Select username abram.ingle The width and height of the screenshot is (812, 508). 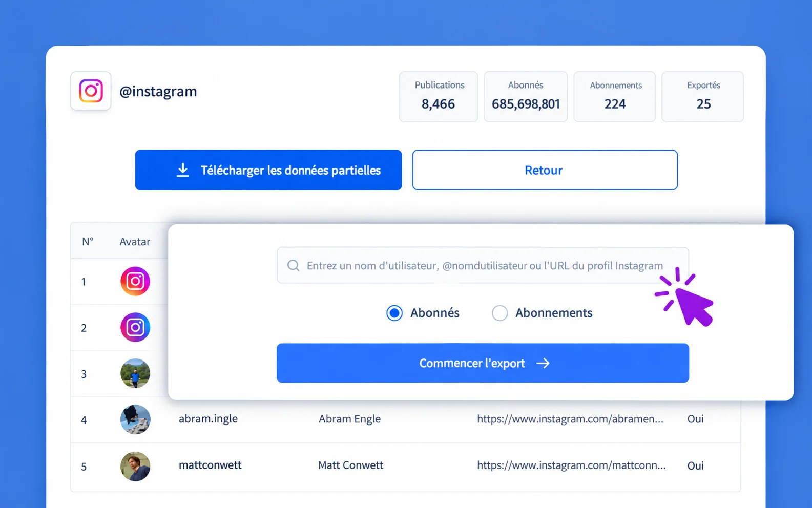(208, 419)
